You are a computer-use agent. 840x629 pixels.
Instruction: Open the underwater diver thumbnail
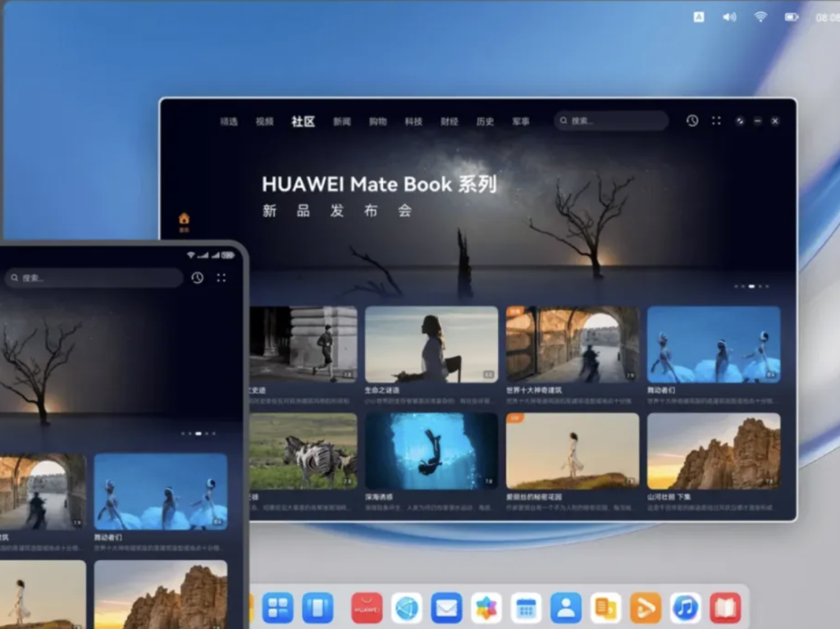tap(431, 450)
